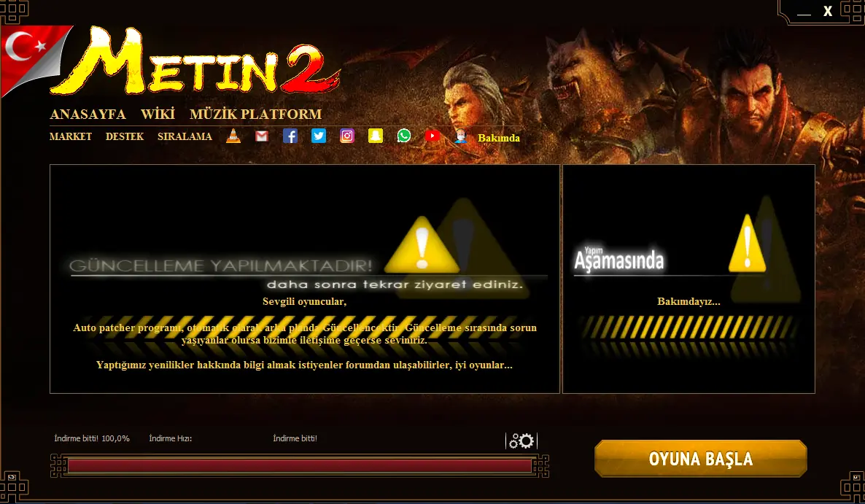The image size is (865, 504).
Task: Go to ANASAYFA home menu
Action: pos(88,115)
